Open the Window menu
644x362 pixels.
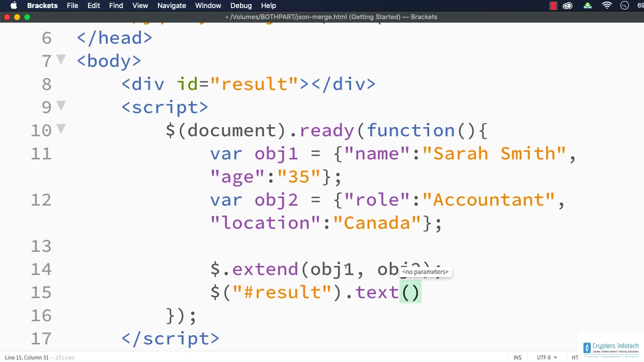[x=208, y=6]
